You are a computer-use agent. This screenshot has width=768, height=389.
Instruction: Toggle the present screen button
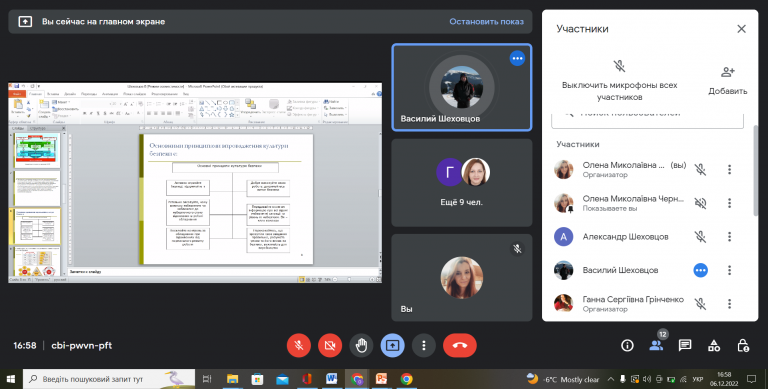(x=392, y=345)
